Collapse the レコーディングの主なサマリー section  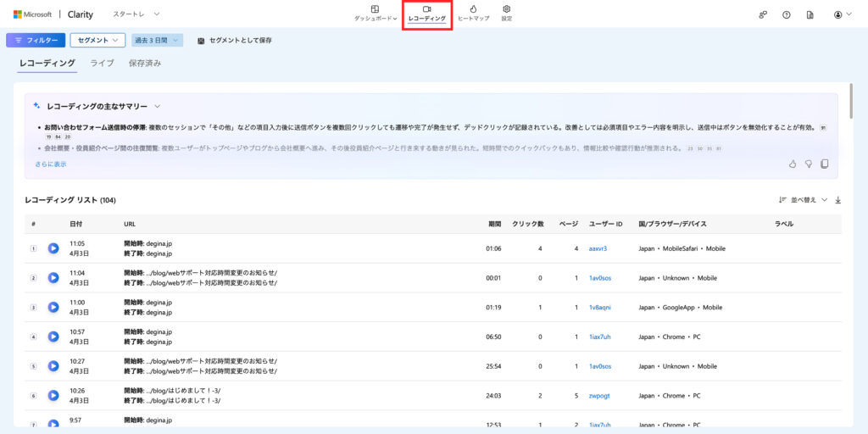coord(157,106)
